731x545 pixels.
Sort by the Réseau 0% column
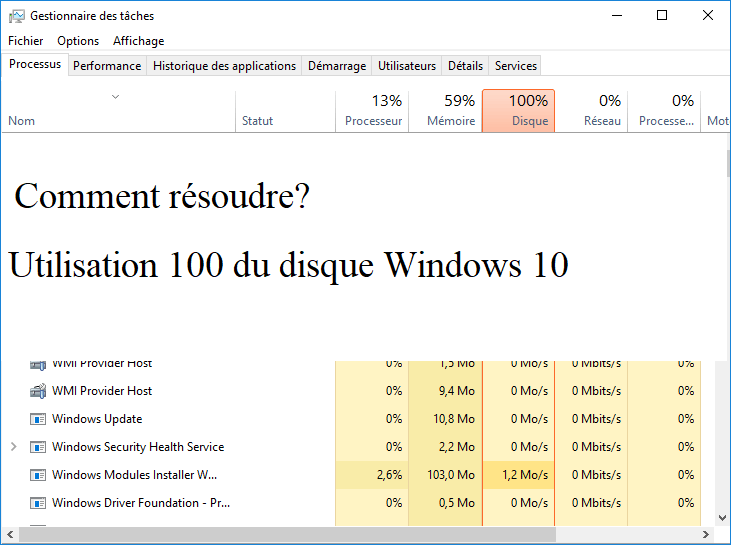(x=591, y=111)
